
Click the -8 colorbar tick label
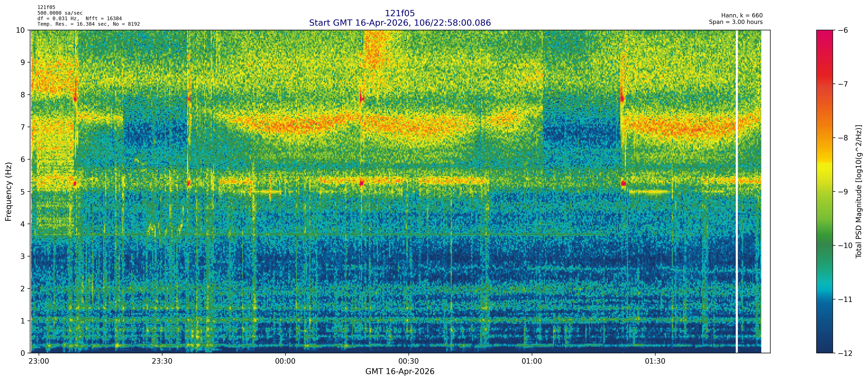(843, 138)
